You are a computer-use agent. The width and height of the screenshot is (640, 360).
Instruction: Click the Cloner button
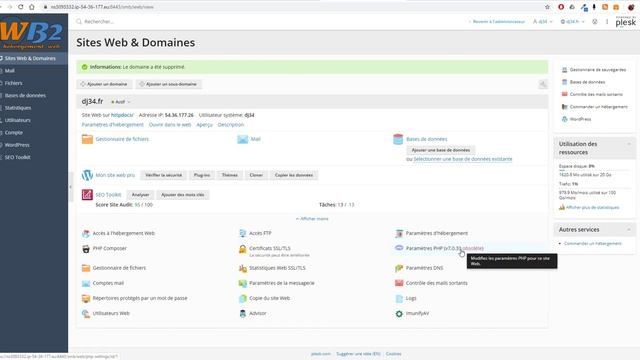point(256,175)
